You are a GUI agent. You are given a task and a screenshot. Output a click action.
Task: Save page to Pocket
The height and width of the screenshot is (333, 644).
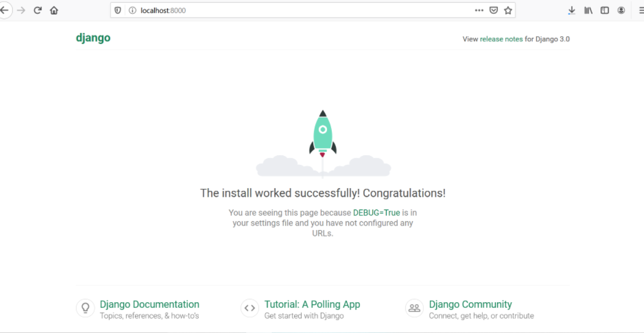(494, 10)
